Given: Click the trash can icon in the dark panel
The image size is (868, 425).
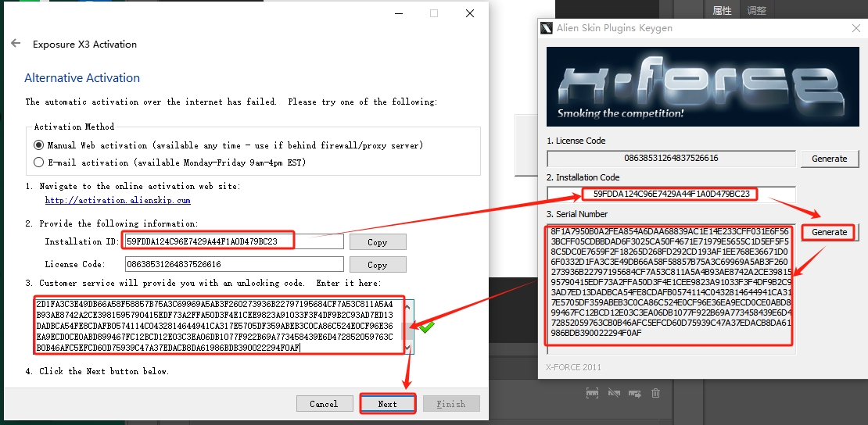Looking at the screenshot, I should tap(655, 393).
